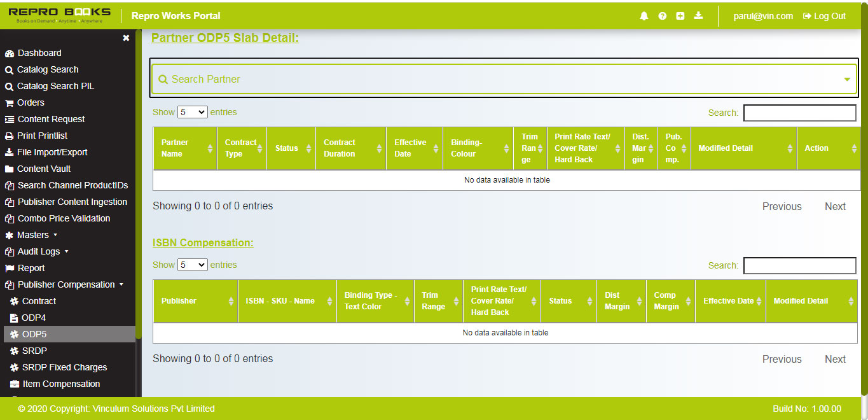Click Next in ISBN Compensation pagination
Image resolution: width=868 pixels, height=420 pixels.
pos(835,359)
